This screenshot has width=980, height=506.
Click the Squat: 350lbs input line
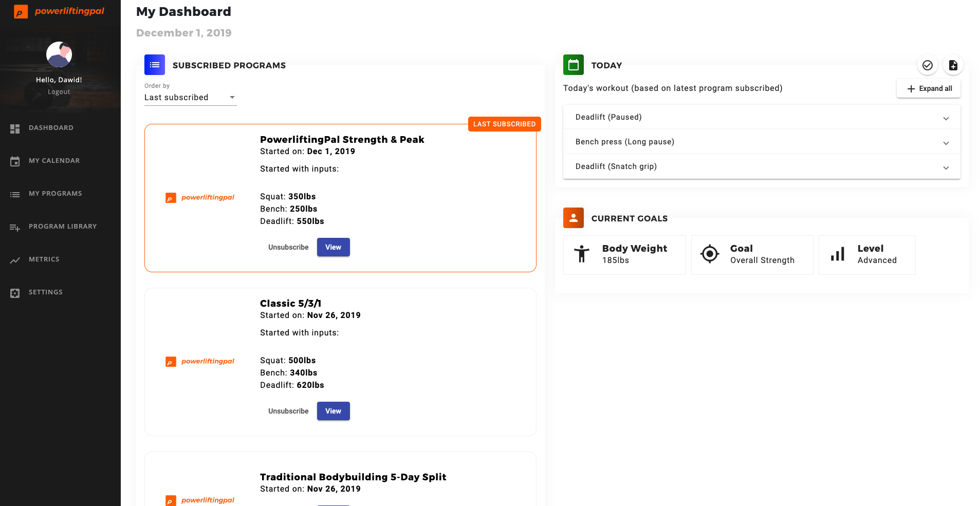click(x=288, y=197)
